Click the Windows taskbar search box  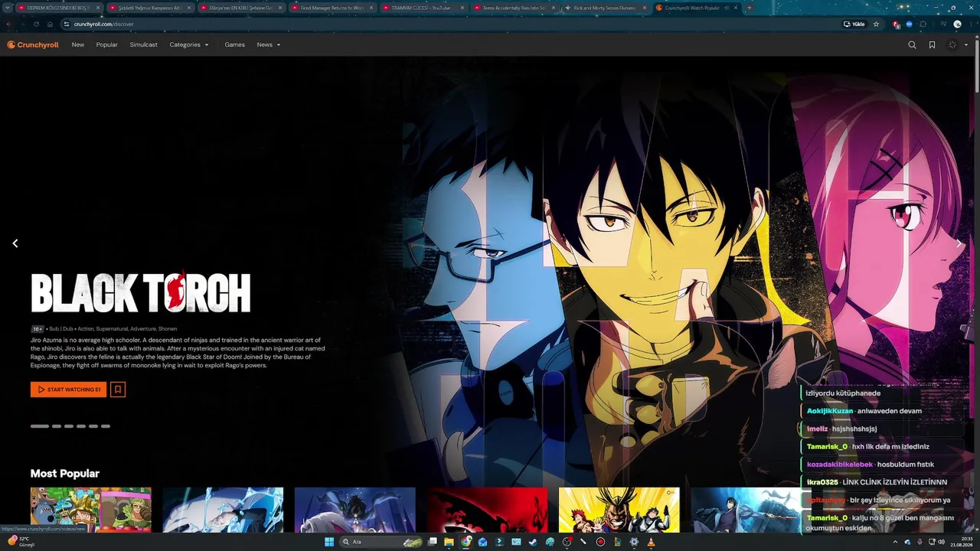[x=381, y=542]
